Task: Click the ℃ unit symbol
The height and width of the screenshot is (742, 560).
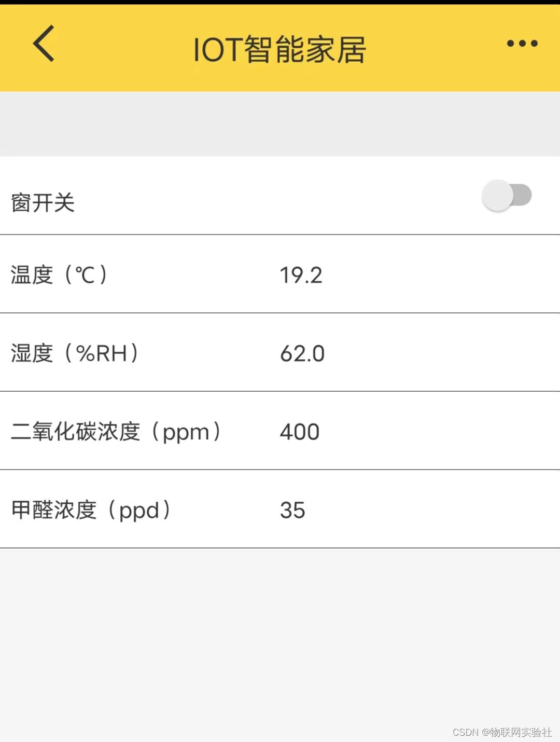Action: [85, 274]
